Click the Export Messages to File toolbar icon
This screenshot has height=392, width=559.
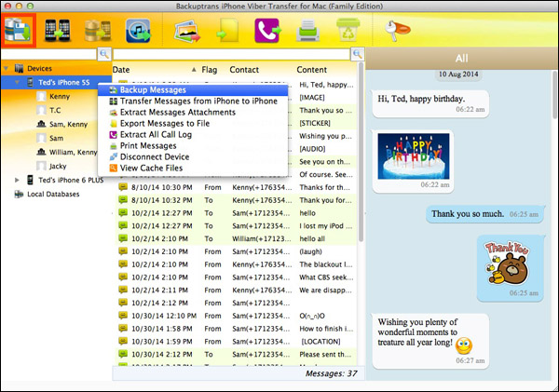click(227, 31)
